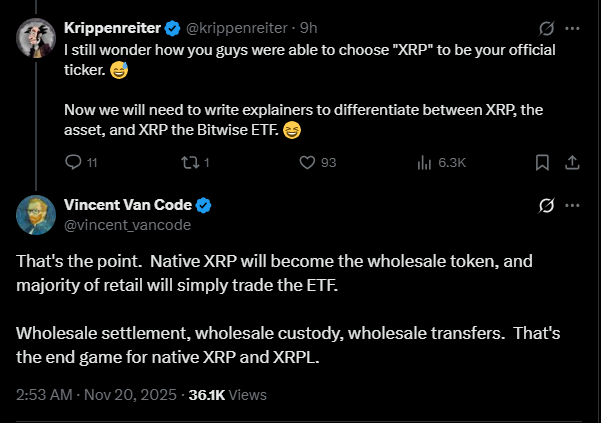
Task: Click Vincent Van Code's verified badge
Action: point(203,205)
